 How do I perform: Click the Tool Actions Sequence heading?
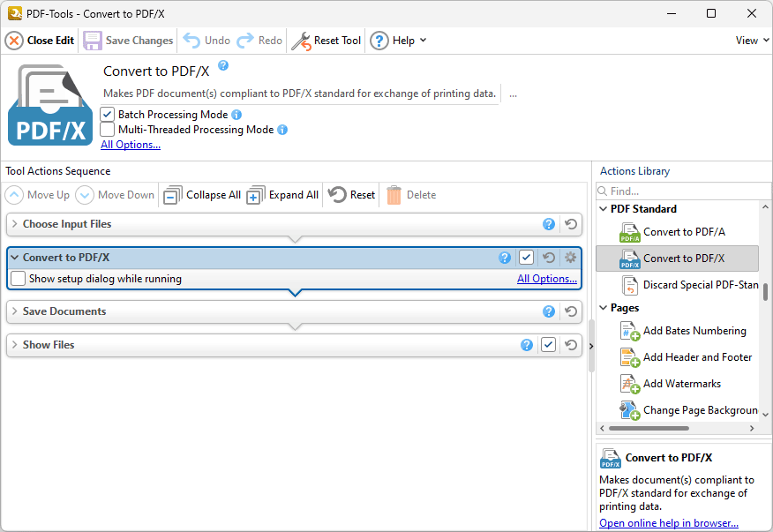point(58,171)
